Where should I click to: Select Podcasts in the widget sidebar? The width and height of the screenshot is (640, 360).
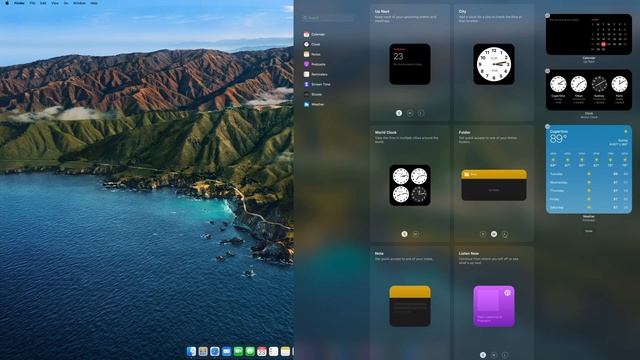(x=315, y=64)
